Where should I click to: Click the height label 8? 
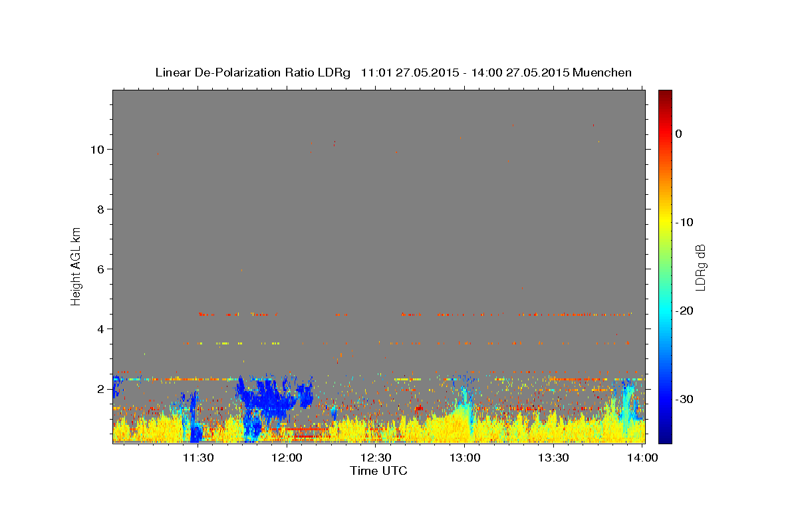point(102,209)
